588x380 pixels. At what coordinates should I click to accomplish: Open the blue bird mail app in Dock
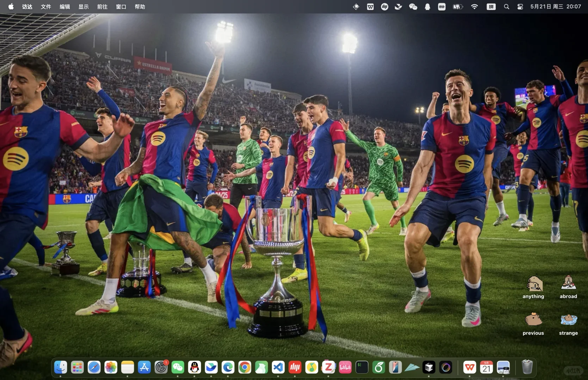click(x=211, y=367)
